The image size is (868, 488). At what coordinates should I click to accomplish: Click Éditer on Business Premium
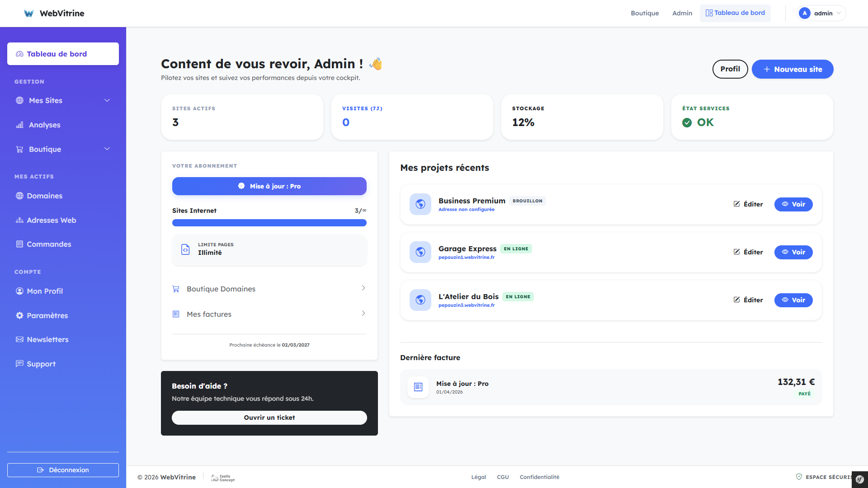click(x=748, y=204)
